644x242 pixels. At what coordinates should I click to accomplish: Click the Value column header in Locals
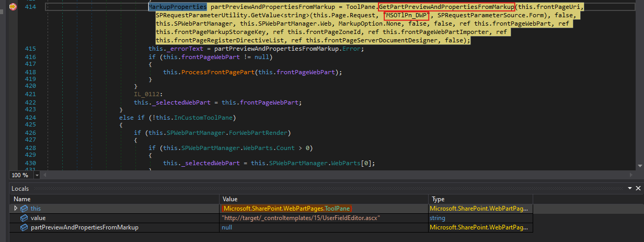[324, 199]
